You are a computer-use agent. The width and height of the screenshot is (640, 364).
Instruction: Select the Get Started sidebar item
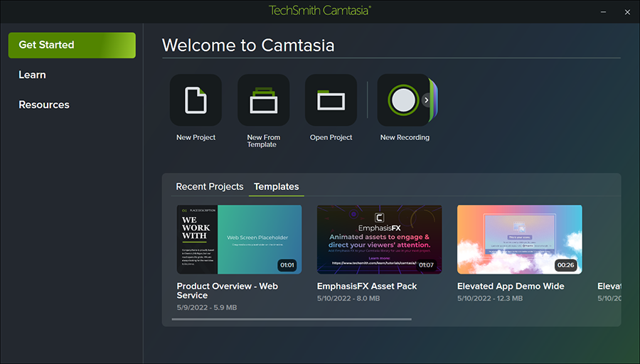pos(72,45)
